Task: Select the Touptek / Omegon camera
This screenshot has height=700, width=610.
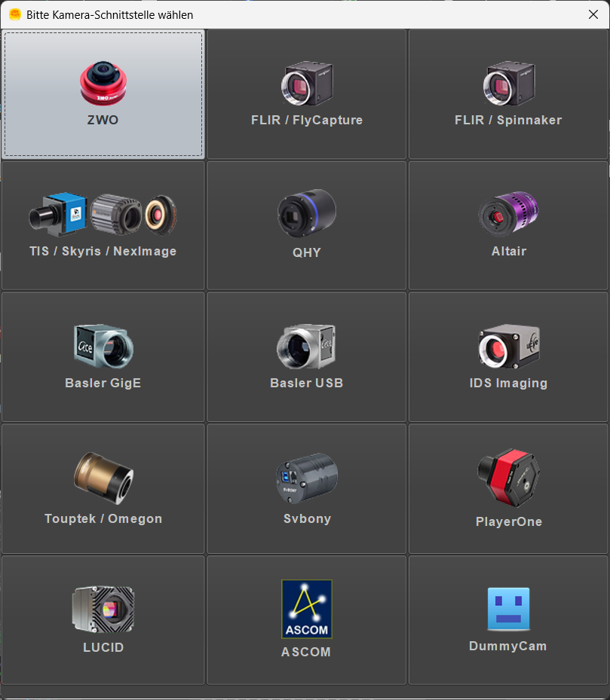Action: [103, 489]
